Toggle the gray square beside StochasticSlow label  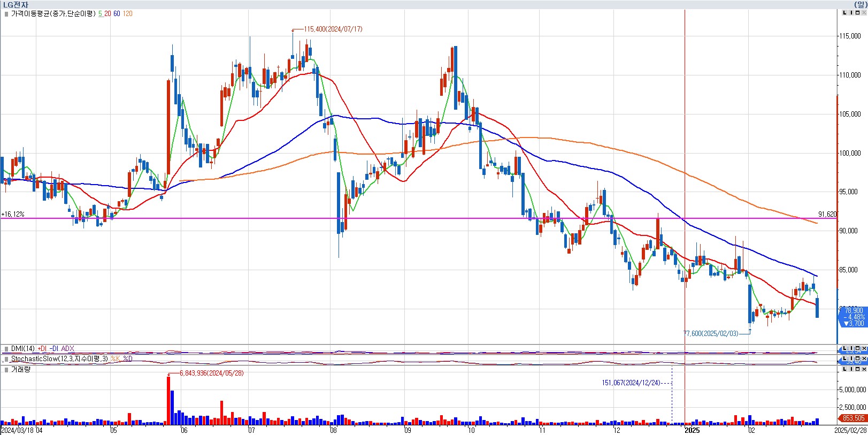(x=6, y=359)
